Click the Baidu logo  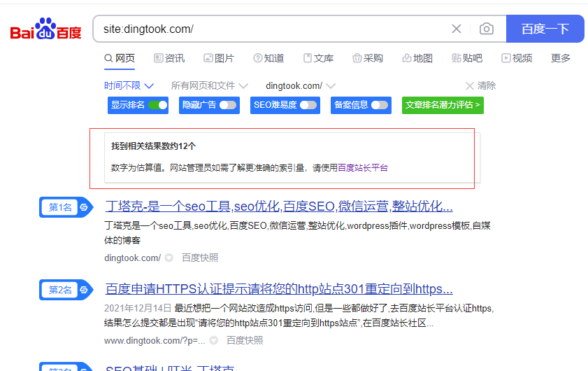[x=45, y=29]
